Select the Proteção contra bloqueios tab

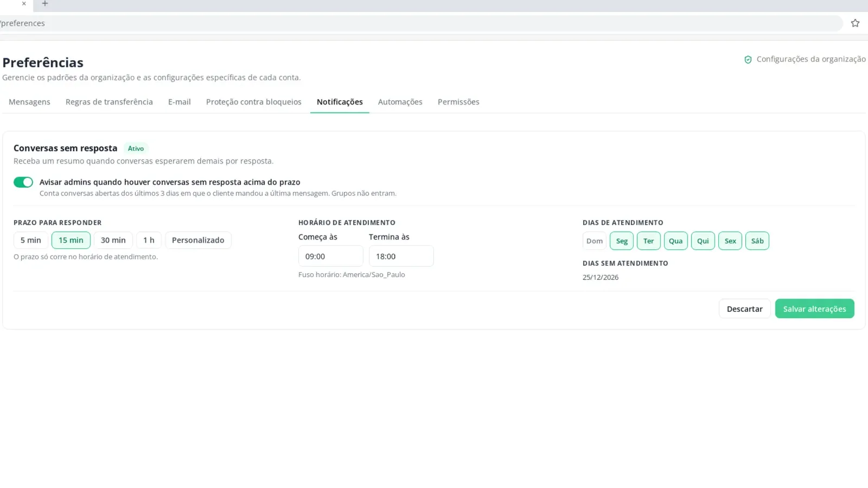point(254,102)
